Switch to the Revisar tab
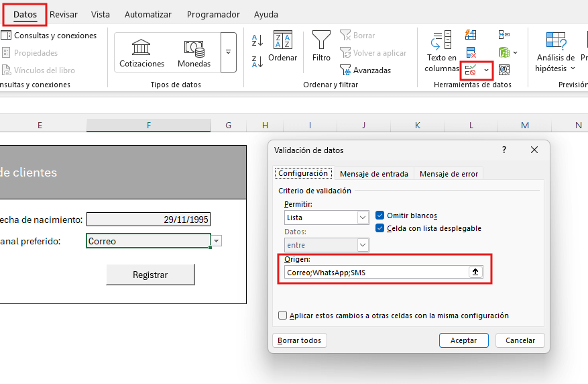588x384 pixels. point(64,14)
